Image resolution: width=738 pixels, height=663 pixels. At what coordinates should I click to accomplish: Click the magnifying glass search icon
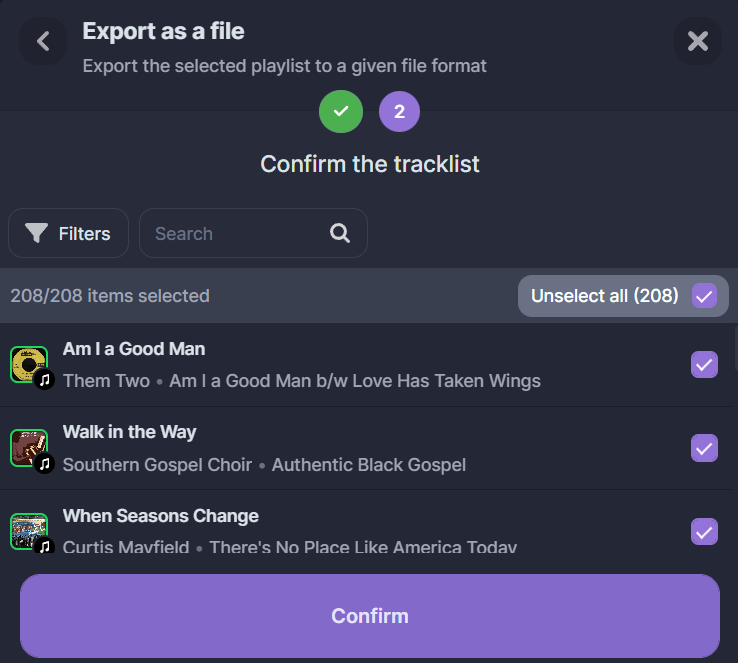click(x=340, y=233)
